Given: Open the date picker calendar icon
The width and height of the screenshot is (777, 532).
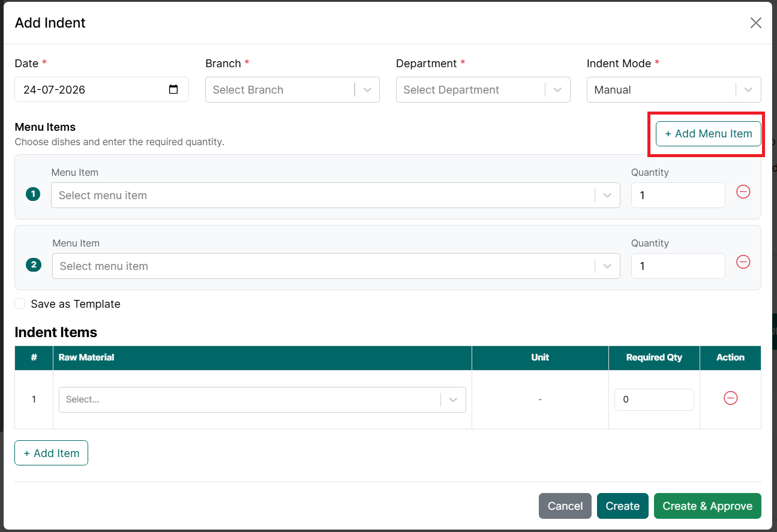Looking at the screenshot, I should click(x=173, y=89).
